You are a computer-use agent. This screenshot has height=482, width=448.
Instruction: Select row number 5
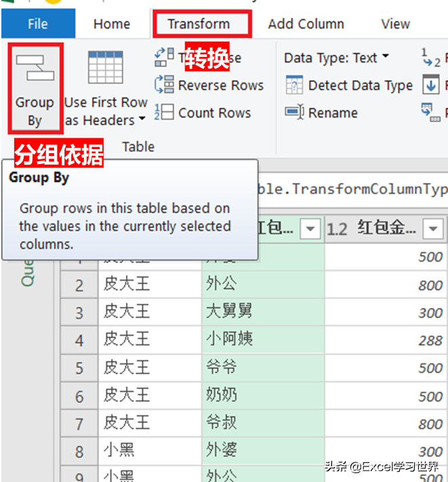pyautogui.click(x=79, y=368)
